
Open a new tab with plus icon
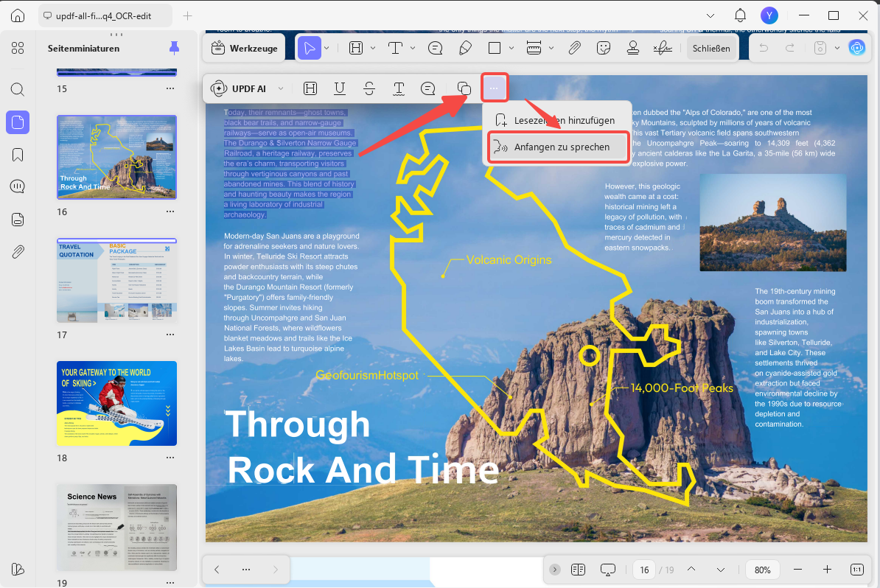point(187,15)
